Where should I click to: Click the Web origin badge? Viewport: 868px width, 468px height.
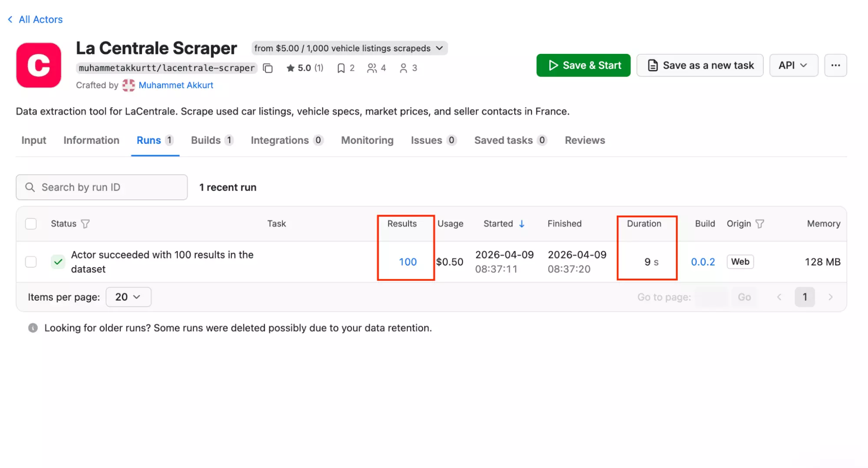coord(740,262)
